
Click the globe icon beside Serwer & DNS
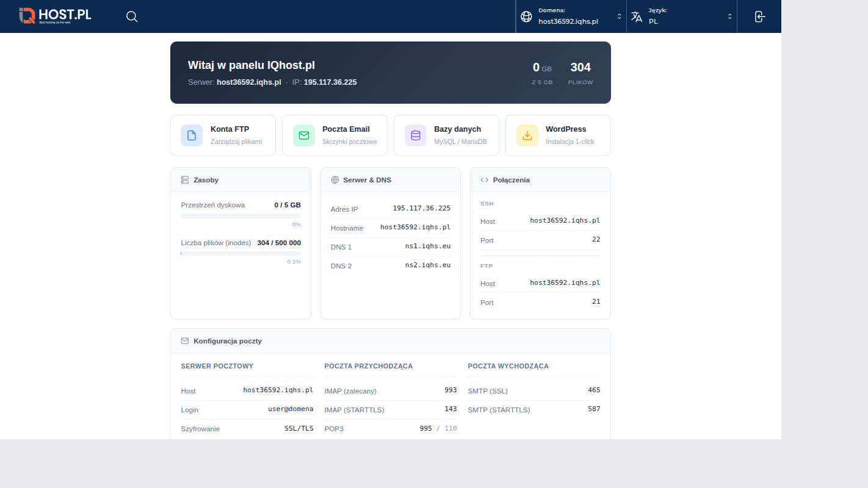(335, 180)
